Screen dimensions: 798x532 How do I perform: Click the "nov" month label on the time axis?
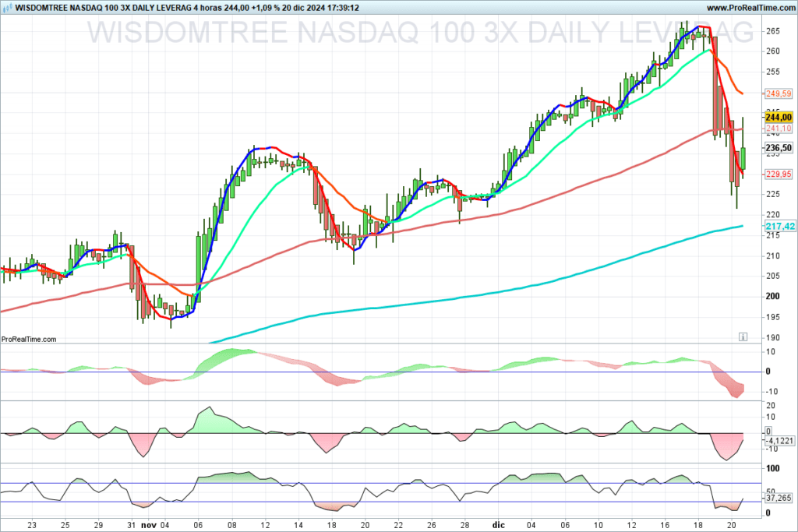[149, 525]
